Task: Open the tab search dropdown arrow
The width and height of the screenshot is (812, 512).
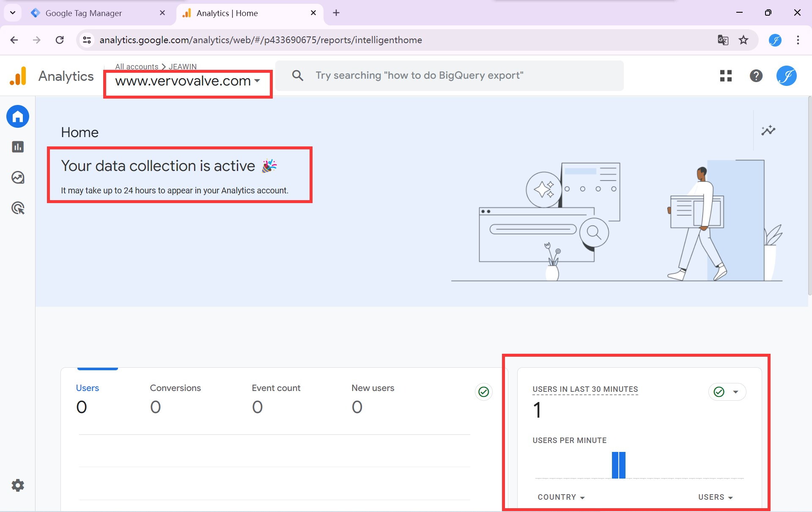Action: [x=13, y=13]
